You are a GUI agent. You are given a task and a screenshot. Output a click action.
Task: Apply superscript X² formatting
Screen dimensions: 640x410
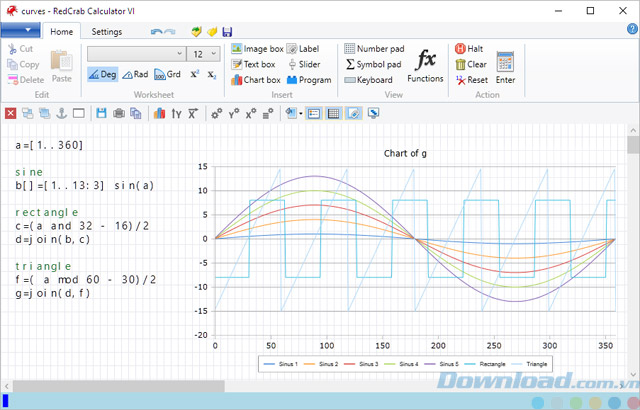[x=195, y=74]
